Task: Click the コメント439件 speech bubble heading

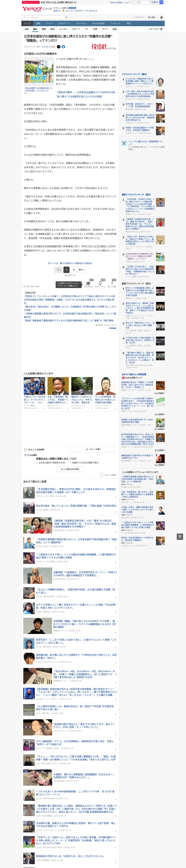Action: 34,449
